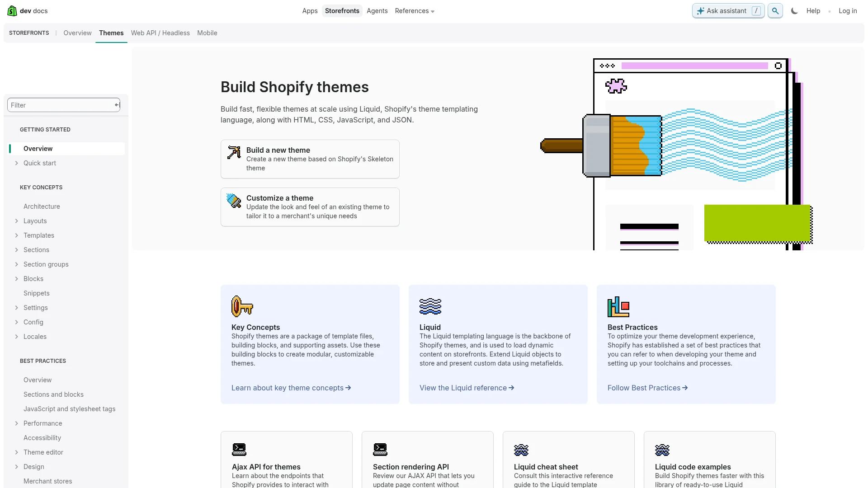This screenshot has height=488, width=868.
Task: Expand the Config tree item
Action: click(17, 322)
